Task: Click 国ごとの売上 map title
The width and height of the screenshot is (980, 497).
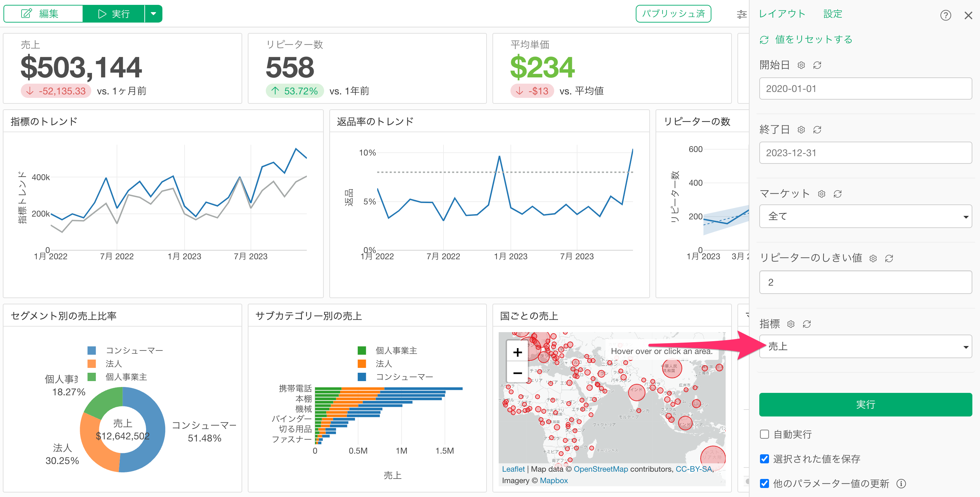Action: click(x=529, y=316)
